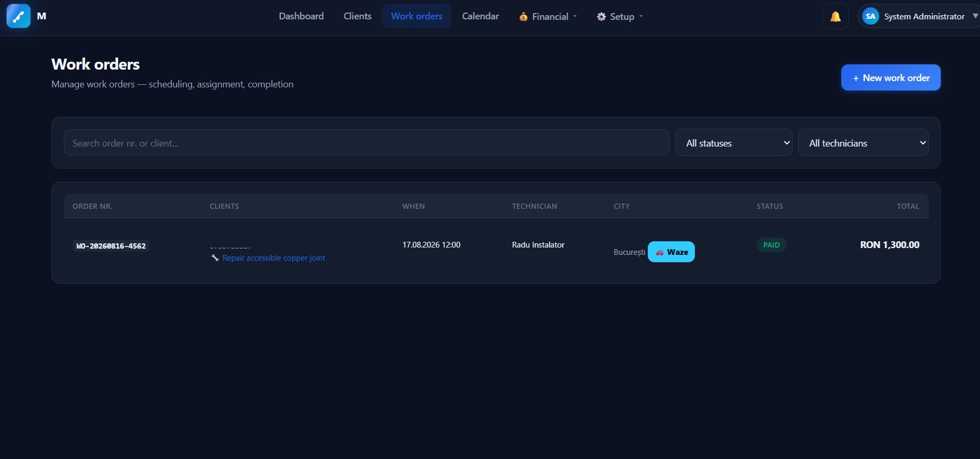Click the PAID status badge
980x459 pixels.
tap(771, 245)
